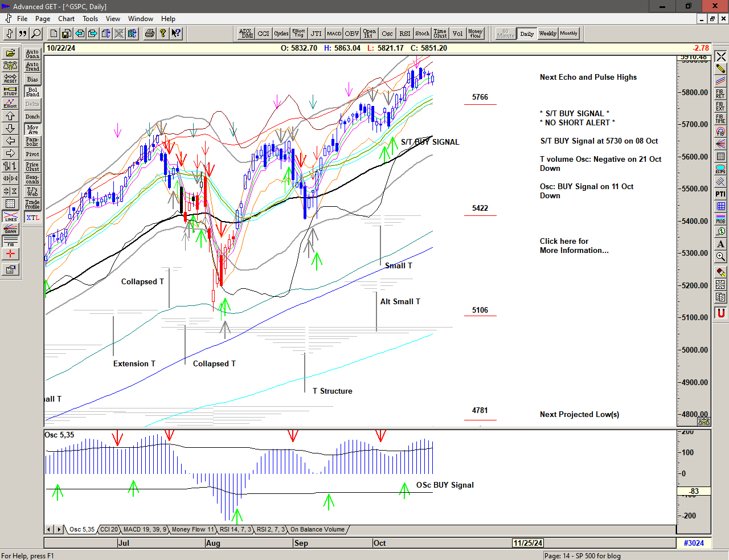Open the magnifier search icon
The image size is (729, 560).
coord(36,34)
